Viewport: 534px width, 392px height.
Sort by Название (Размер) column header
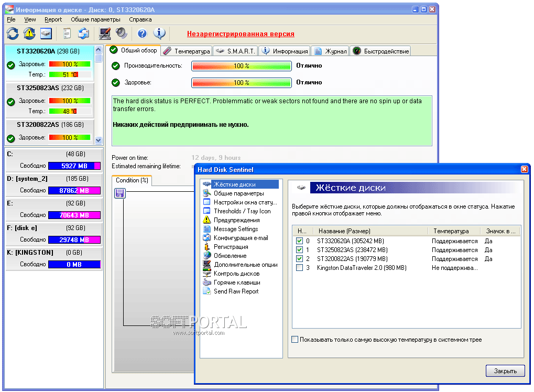pos(370,231)
